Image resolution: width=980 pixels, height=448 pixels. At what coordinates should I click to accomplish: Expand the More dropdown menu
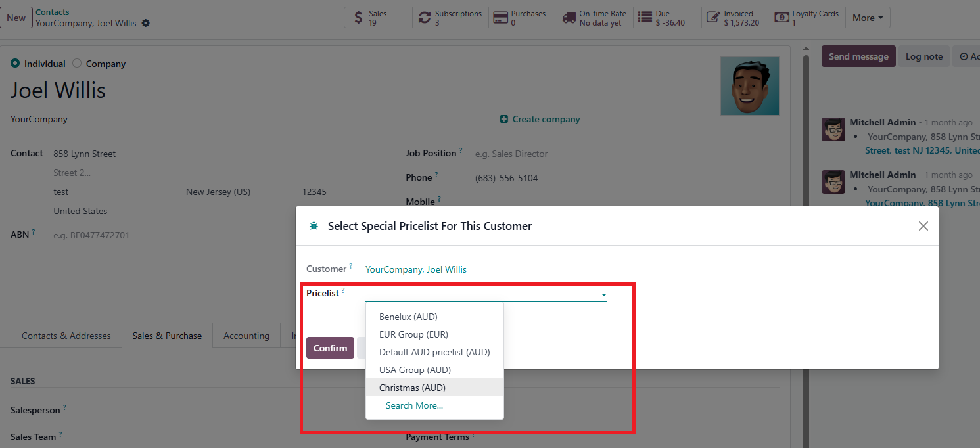click(868, 18)
